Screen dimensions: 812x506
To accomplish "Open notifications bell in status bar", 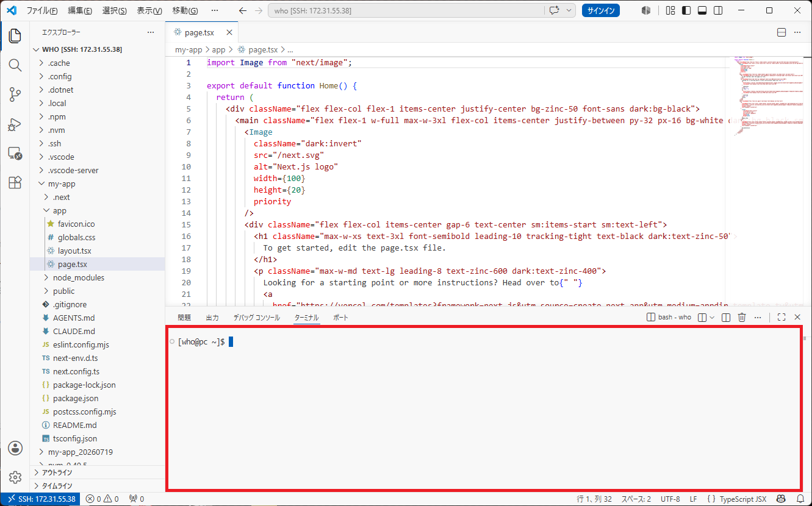I will [x=800, y=499].
